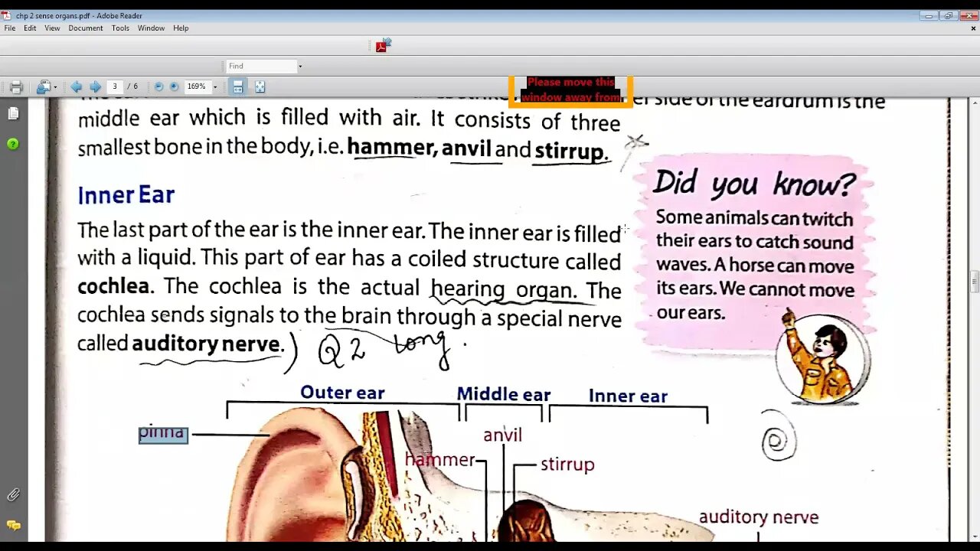Screen dimensions: 980x551
Task: Open the Tools menu
Action: point(120,28)
